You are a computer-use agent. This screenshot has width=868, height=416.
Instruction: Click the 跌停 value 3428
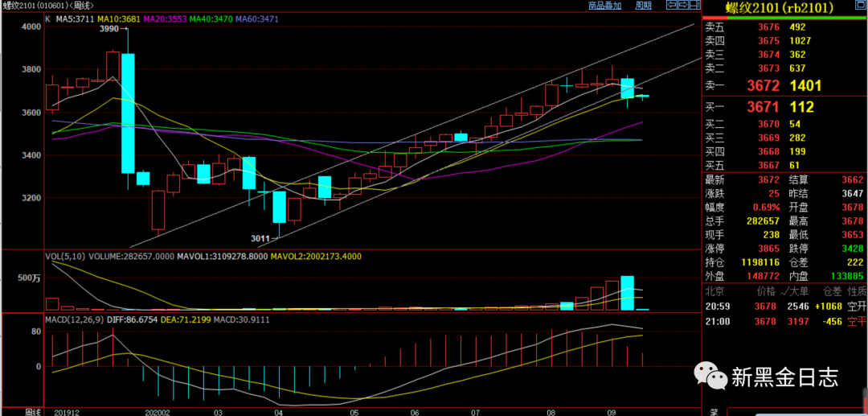(x=853, y=248)
